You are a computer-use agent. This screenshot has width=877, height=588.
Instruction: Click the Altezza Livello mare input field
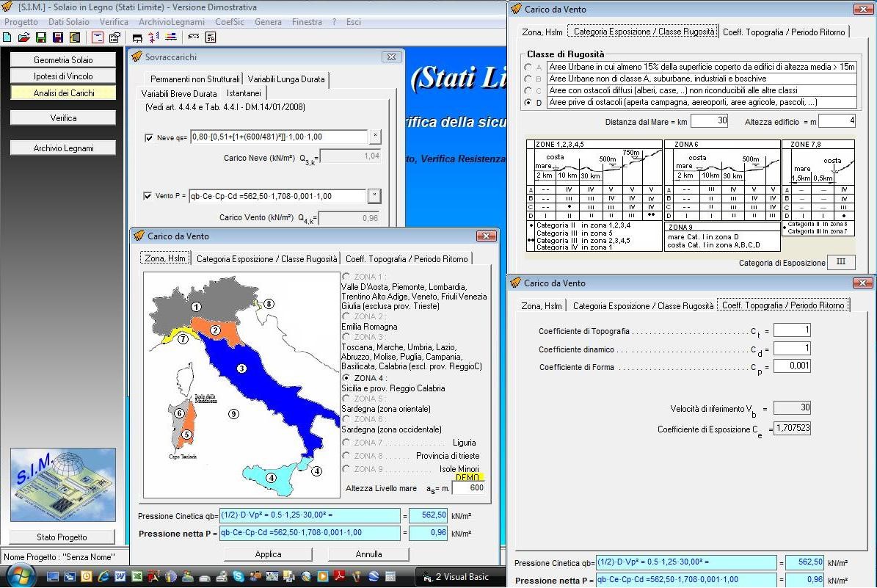pos(469,488)
